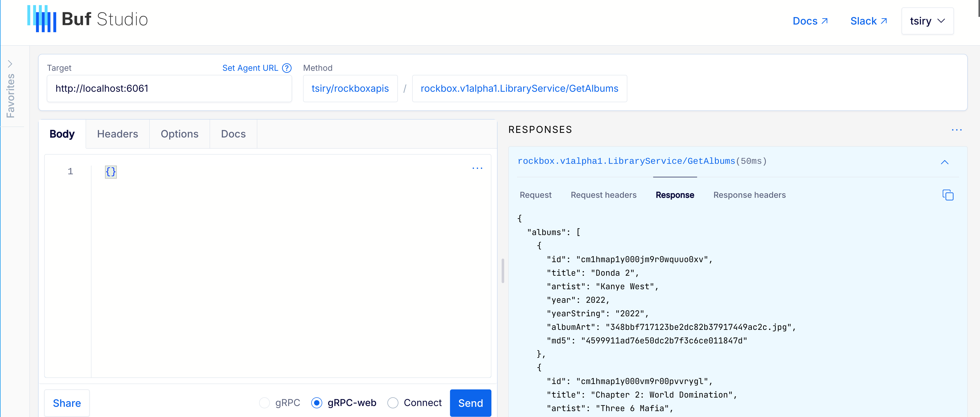Click the Buf Studio logo icon
Viewport: 980px width, 417px height.
[42, 19]
